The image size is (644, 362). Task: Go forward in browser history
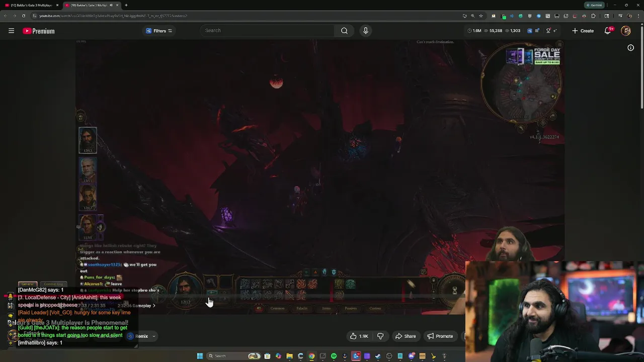pos(15,16)
